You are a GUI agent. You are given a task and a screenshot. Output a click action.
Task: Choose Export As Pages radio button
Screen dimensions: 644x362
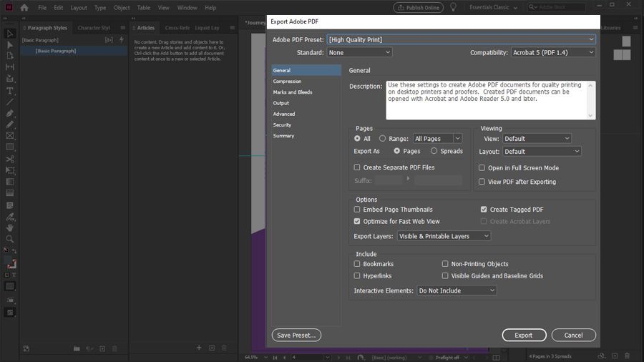[x=396, y=151]
